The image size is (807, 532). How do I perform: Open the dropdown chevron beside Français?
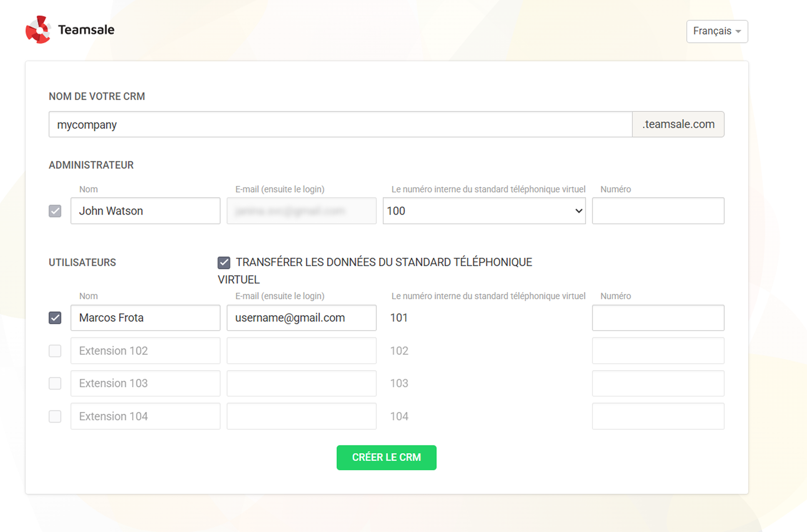[739, 31]
